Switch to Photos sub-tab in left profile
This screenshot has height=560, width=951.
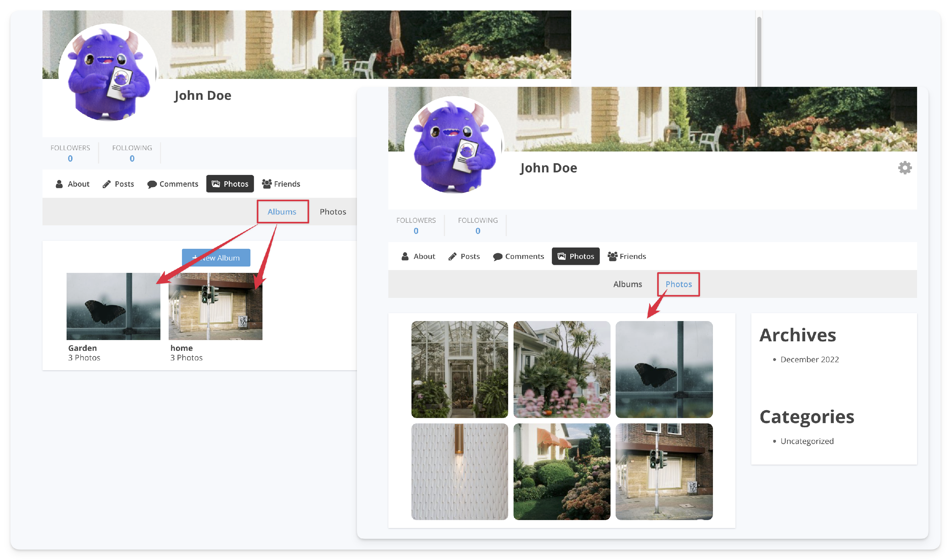[333, 212]
